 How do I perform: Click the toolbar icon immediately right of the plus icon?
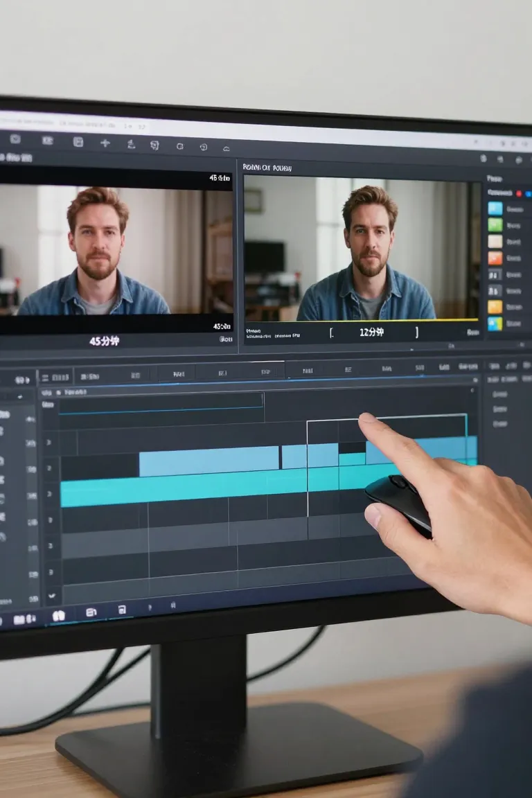tap(131, 144)
